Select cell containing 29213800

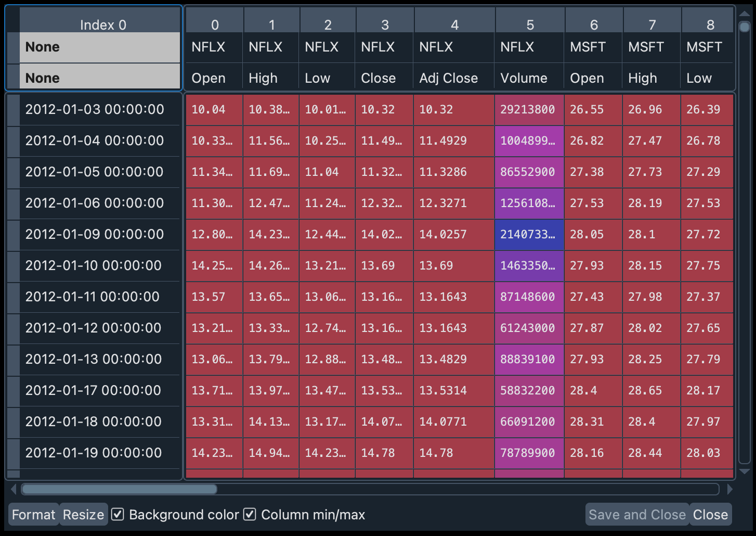click(528, 109)
